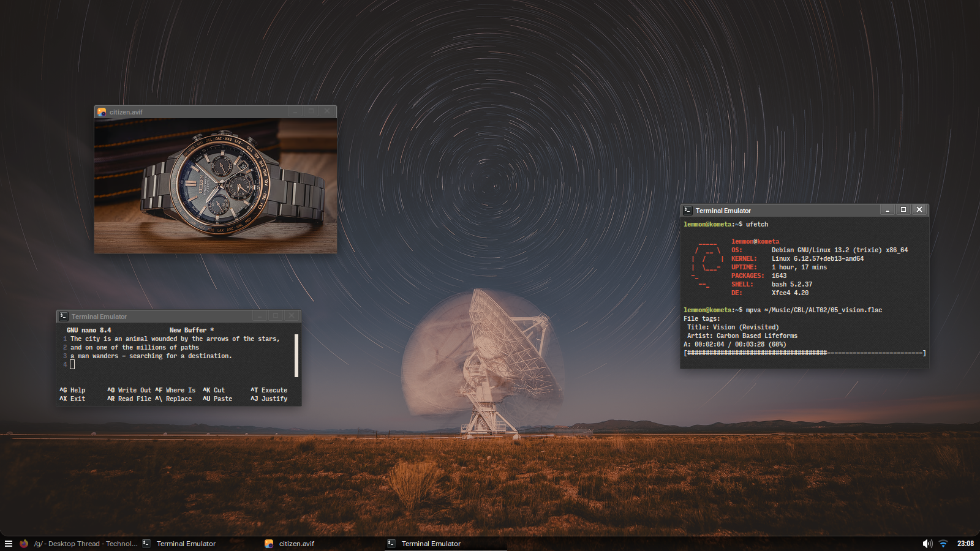Viewport: 980px width, 551px height.
Task: Open the volume control in the system tray
Action: (x=927, y=544)
